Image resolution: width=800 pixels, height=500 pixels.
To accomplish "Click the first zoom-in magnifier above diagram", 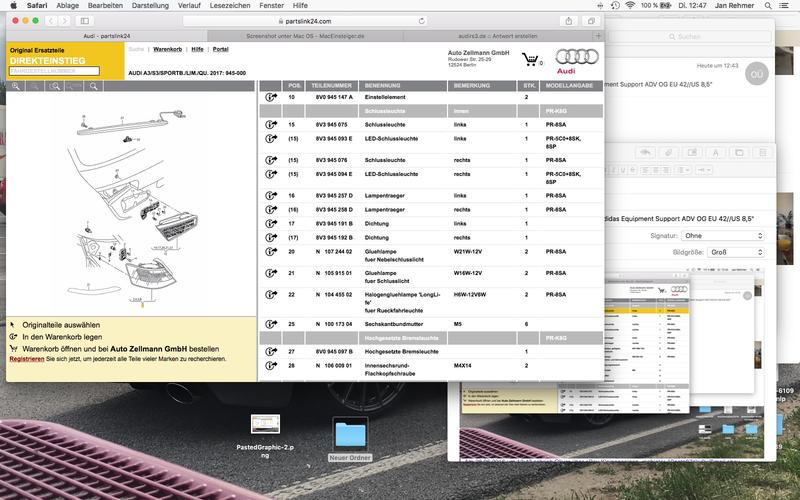I will pos(16,86).
